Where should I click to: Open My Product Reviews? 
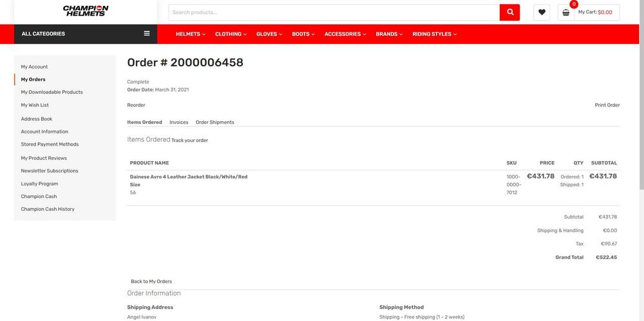click(44, 158)
